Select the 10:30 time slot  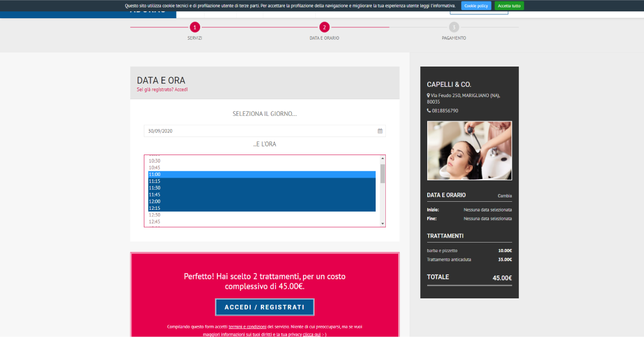tap(262, 160)
